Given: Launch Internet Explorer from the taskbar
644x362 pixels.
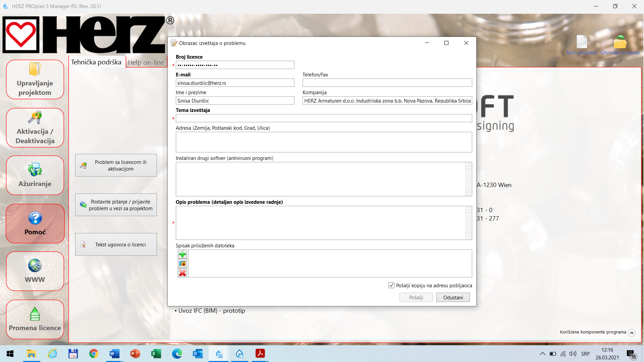Looking at the screenshot, I should [x=52, y=354].
